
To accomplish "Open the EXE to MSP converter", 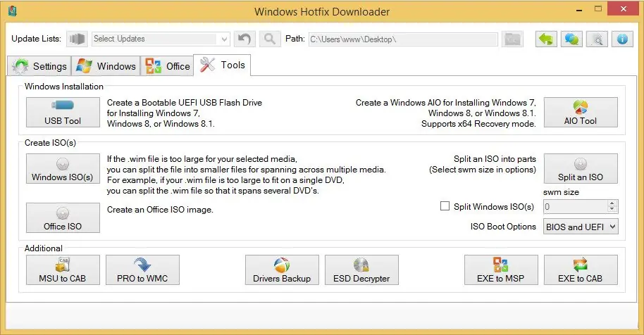I will 501,270.
